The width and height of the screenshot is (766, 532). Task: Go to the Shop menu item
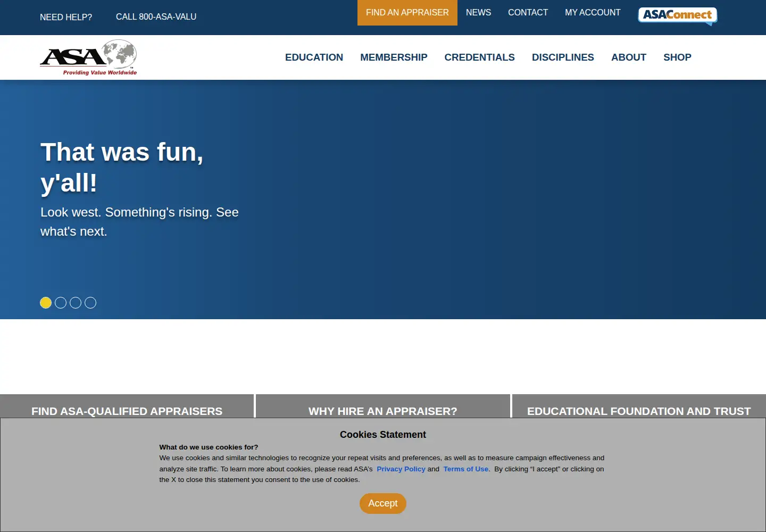click(677, 57)
